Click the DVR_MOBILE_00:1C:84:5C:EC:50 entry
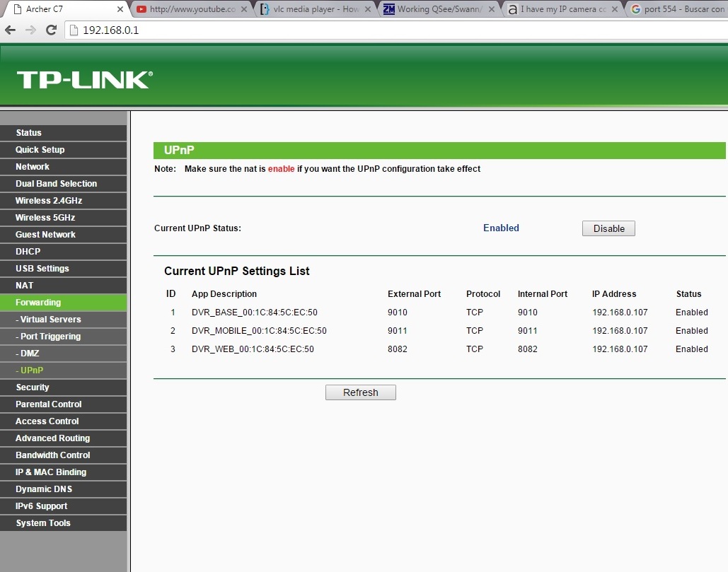This screenshot has height=572, width=728. [x=259, y=331]
